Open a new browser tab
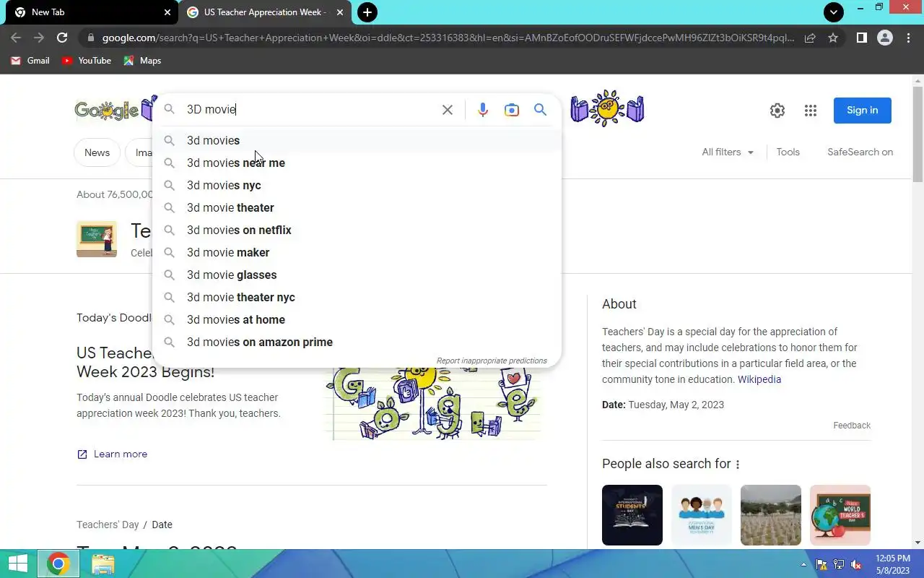This screenshot has width=924, height=578. [x=367, y=12]
